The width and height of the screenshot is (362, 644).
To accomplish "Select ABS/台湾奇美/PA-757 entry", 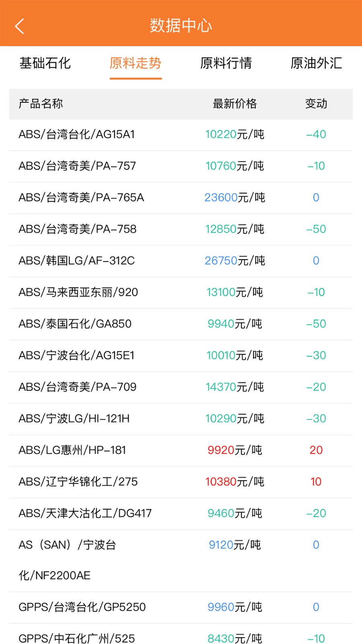I will (x=77, y=166).
